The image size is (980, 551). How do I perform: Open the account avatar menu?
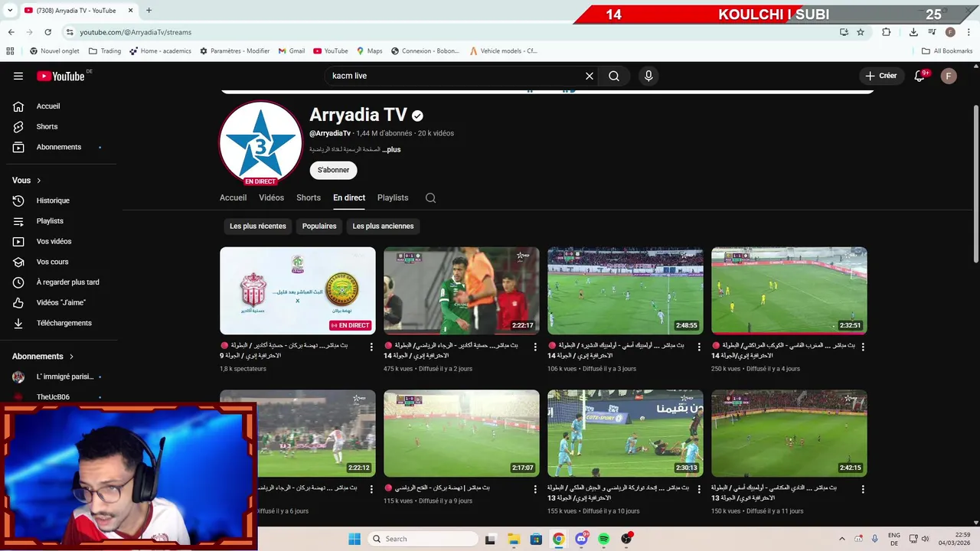(949, 76)
